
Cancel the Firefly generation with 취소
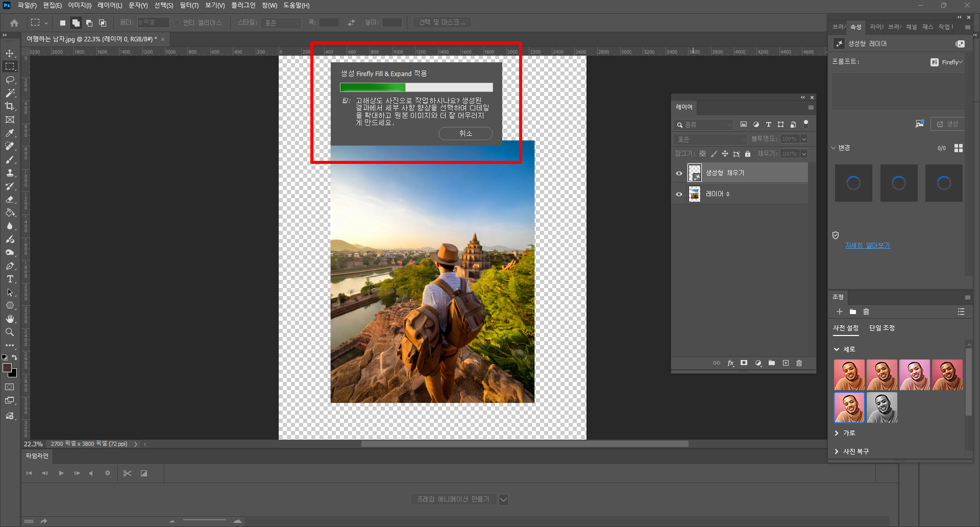point(465,133)
